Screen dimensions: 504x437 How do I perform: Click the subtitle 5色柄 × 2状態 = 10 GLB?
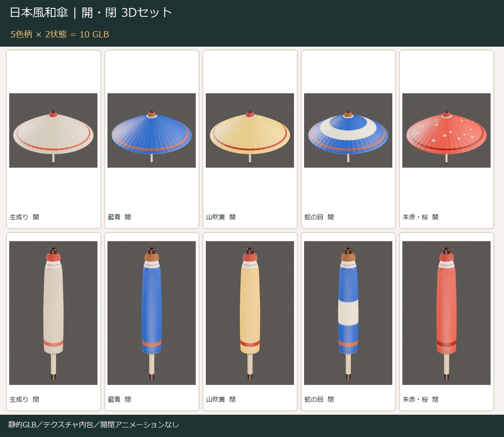[x=60, y=34]
